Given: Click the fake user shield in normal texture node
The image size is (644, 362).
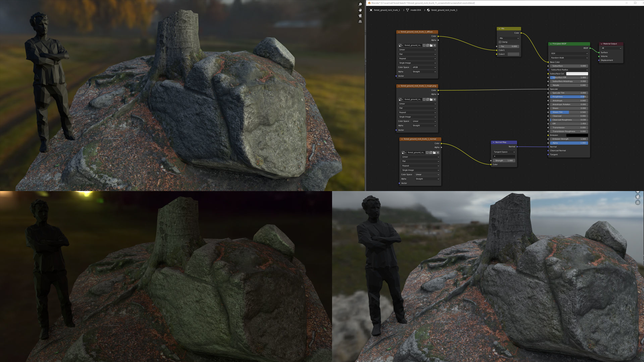Looking at the screenshot, I should point(427,153).
